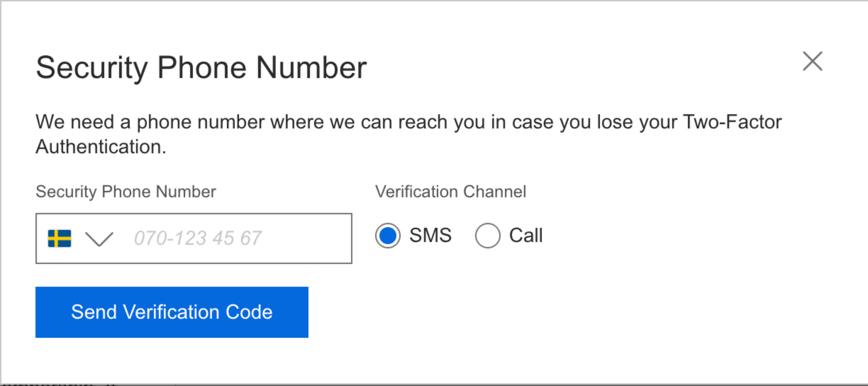Click the Two-Factor Authentication description text
This screenshot has height=386, width=868.
pyautogui.click(x=408, y=134)
